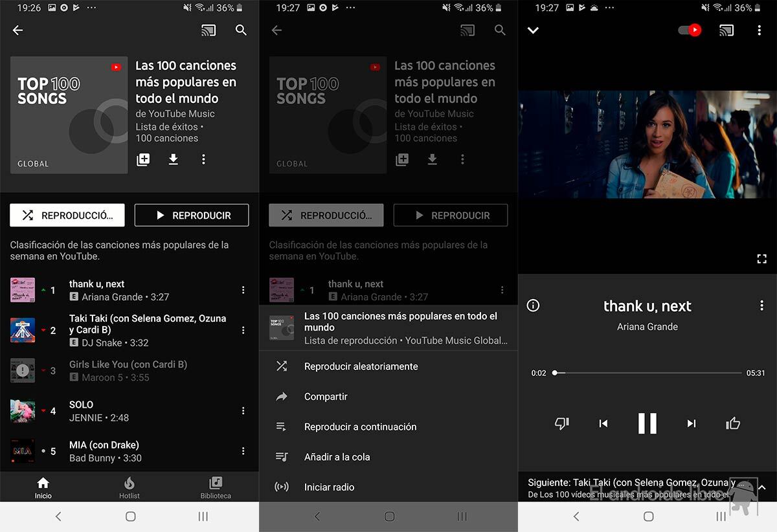Tap Android home key under player screen
The width and height of the screenshot is (777, 532).
[x=648, y=516]
